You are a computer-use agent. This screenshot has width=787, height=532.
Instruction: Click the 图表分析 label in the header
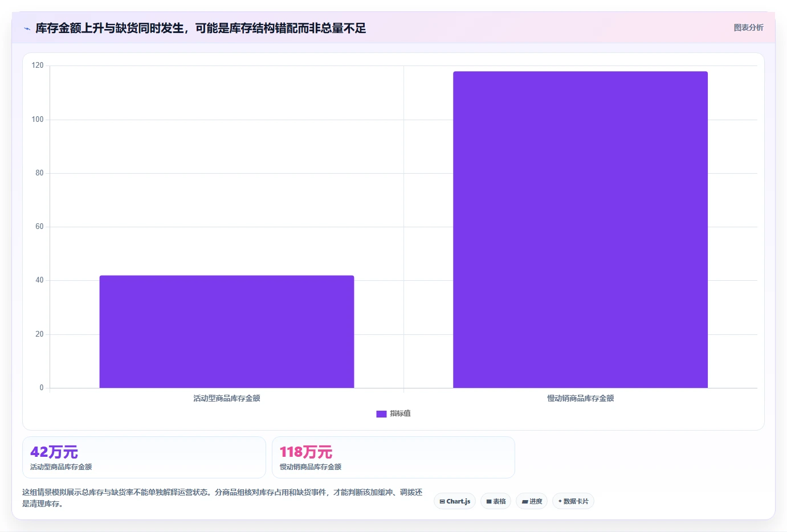click(x=748, y=27)
